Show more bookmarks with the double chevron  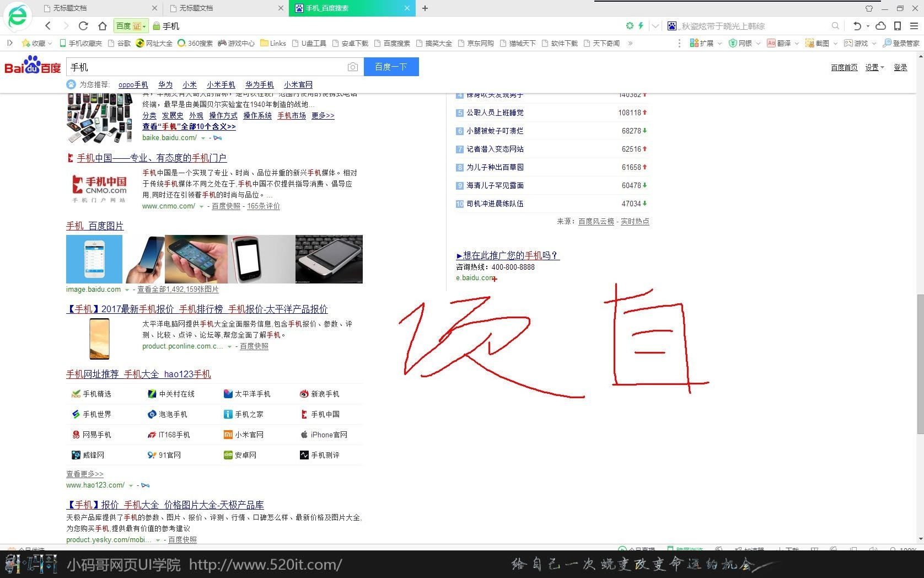tap(630, 43)
